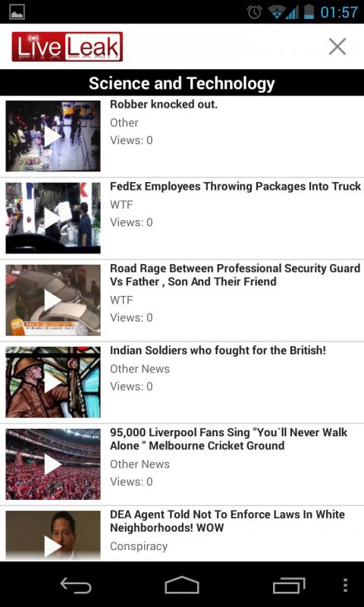The width and height of the screenshot is (364, 607).
Task: Tap the LiveLeak logo
Action: click(67, 47)
